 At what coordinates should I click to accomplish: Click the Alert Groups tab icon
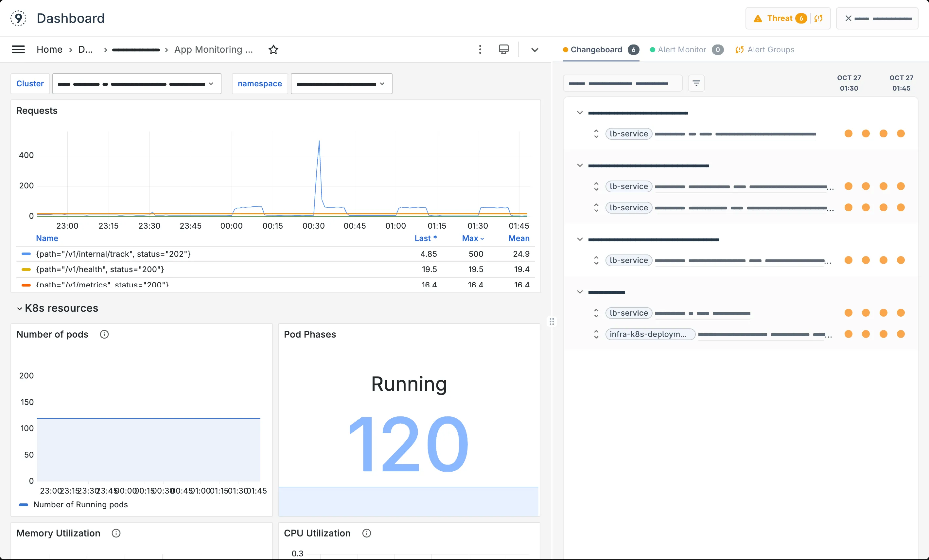[739, 50]
